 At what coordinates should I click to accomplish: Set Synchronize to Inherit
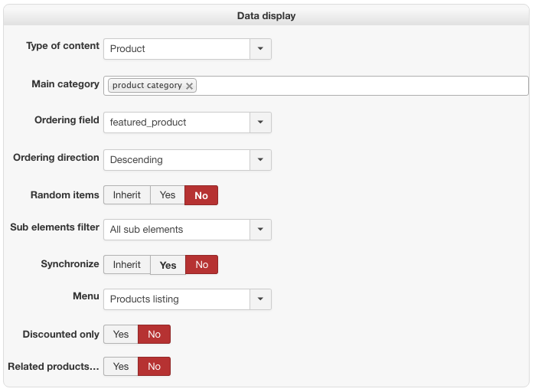point(127,265)
